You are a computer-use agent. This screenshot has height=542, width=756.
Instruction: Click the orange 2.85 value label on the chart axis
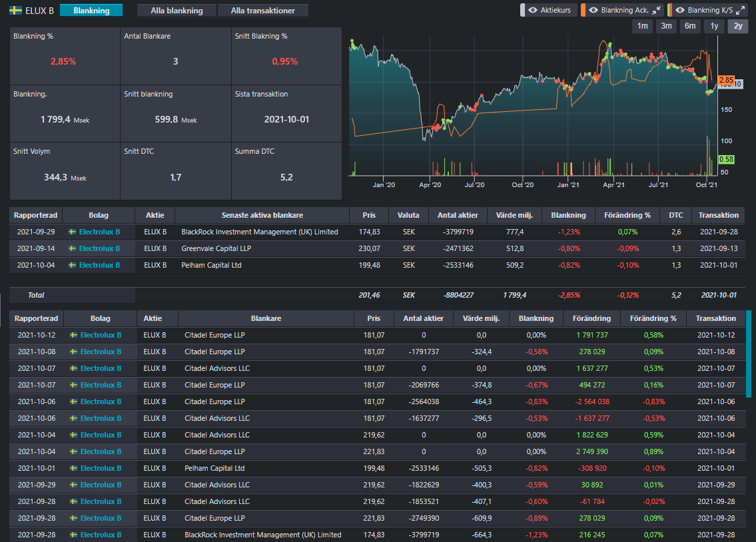[726, 80]
